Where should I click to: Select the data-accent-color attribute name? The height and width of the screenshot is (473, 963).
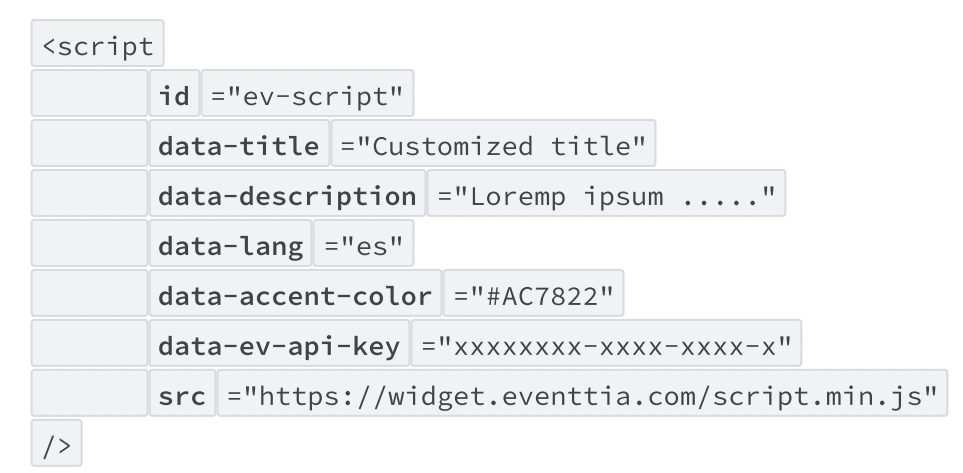pyautogui.click(x=295, y=297)
